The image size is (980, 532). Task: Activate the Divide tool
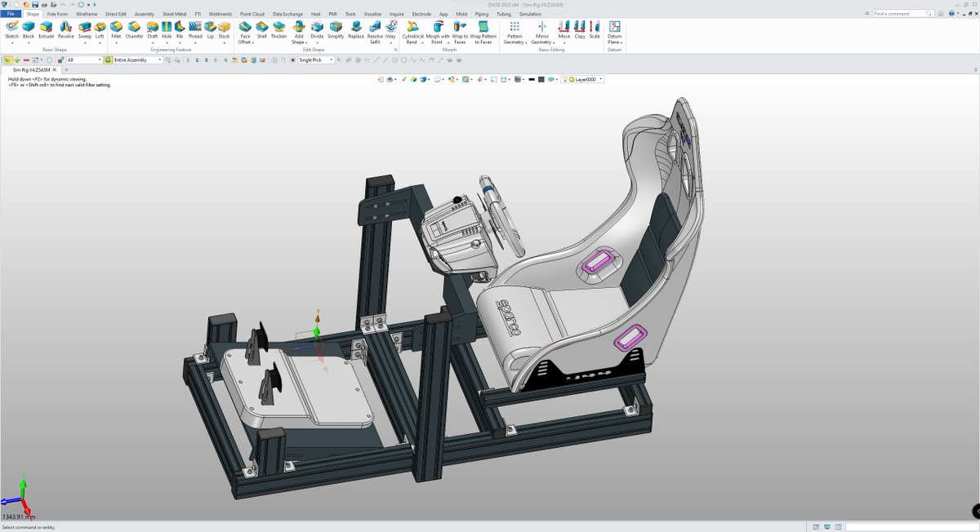point(317,31)
